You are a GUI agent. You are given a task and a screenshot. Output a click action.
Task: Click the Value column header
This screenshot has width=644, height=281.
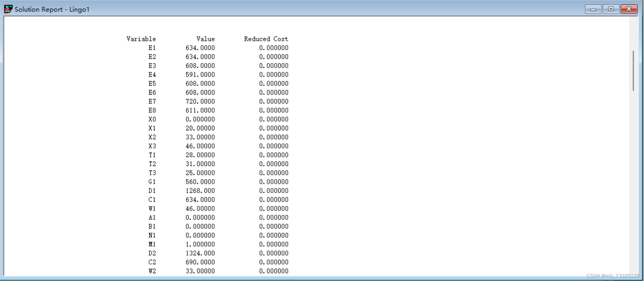(x=205, y=39)
